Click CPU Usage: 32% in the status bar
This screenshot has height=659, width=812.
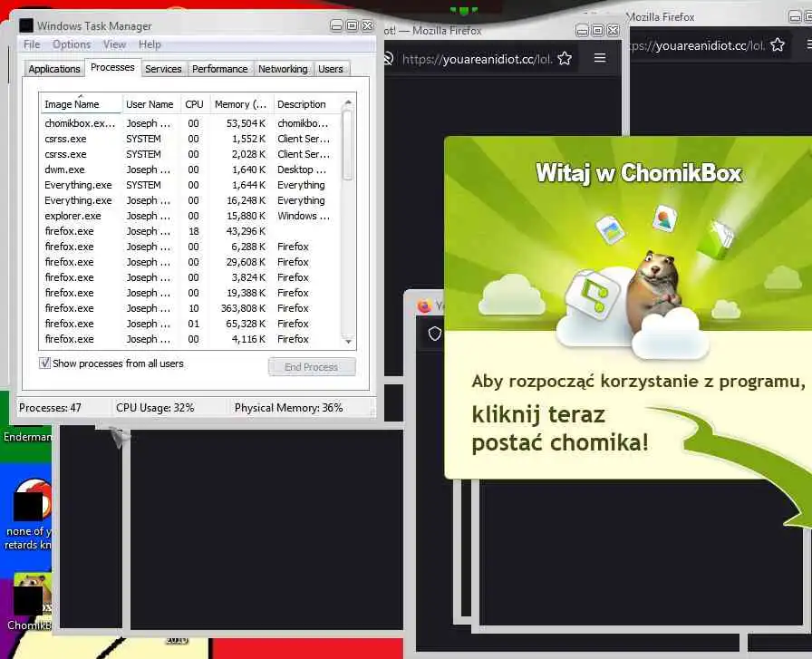pyautogui.click(x=155, y=408)
